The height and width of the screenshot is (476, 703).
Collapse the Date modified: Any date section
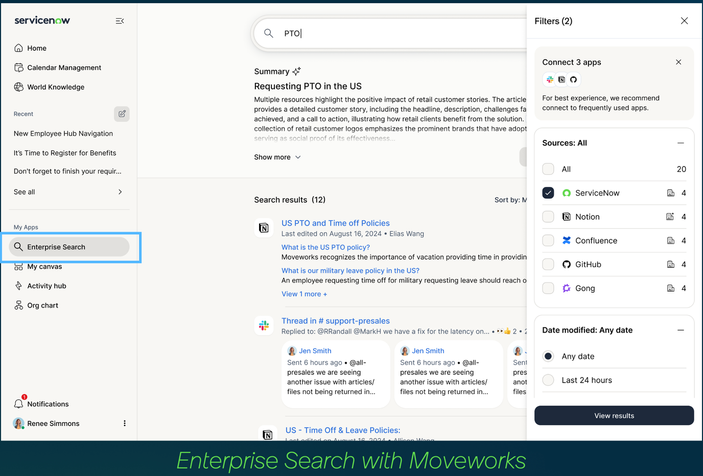681,330
